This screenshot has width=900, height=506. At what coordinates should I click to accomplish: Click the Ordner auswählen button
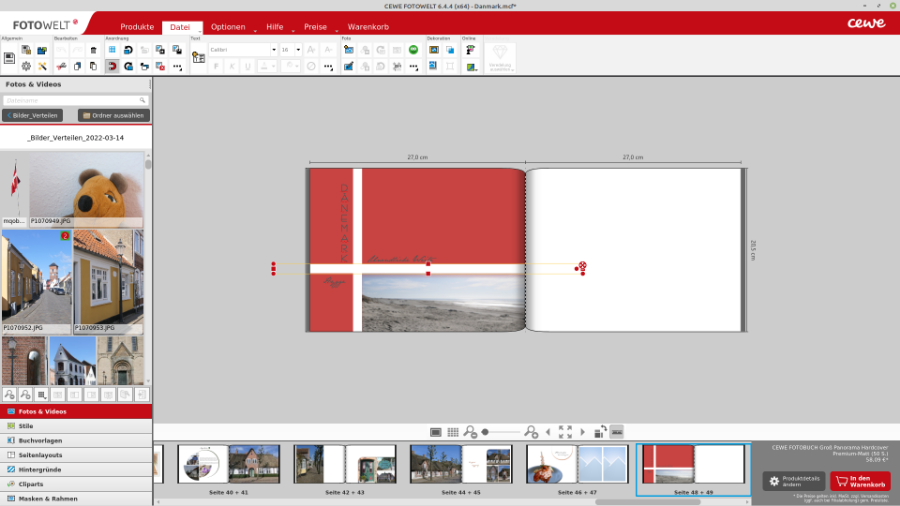[112, 115]
